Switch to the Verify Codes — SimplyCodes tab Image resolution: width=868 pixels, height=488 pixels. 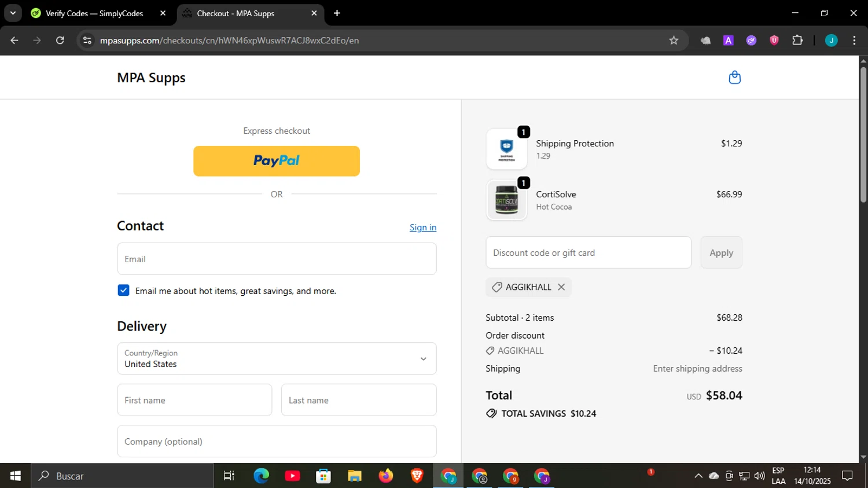click(94, 13)
